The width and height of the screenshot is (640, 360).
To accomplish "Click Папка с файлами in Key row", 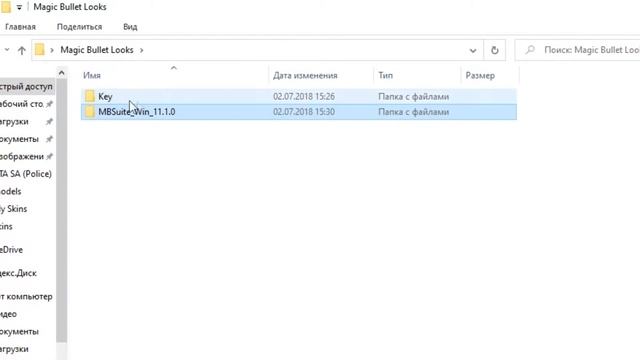I will tap(413, 97).
